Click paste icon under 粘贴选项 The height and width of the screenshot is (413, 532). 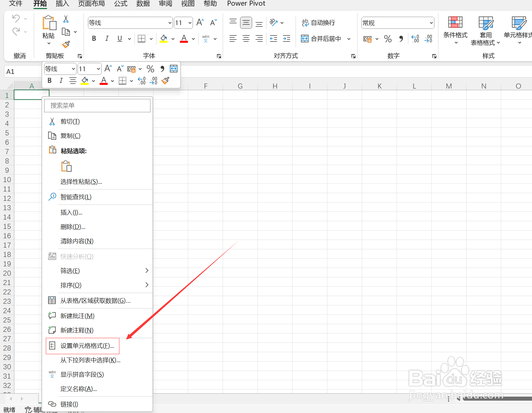click(x=66, y=166)
